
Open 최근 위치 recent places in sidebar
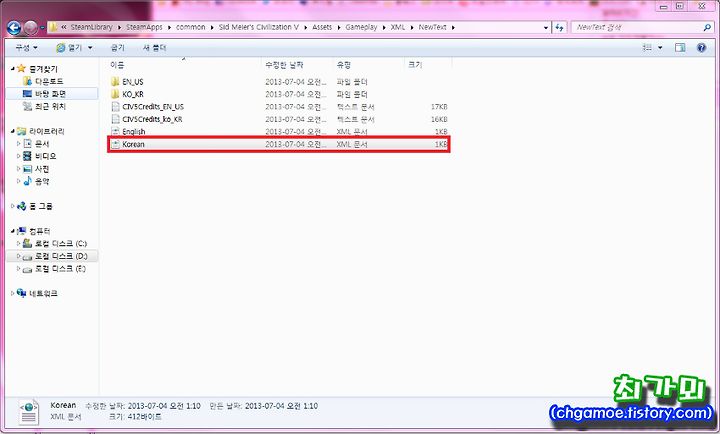51,106
